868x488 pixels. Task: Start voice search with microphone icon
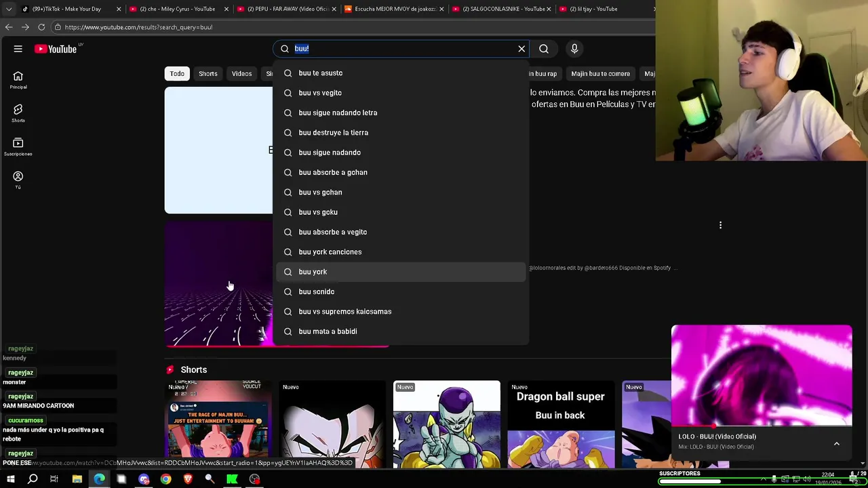(x=574, y=49)
